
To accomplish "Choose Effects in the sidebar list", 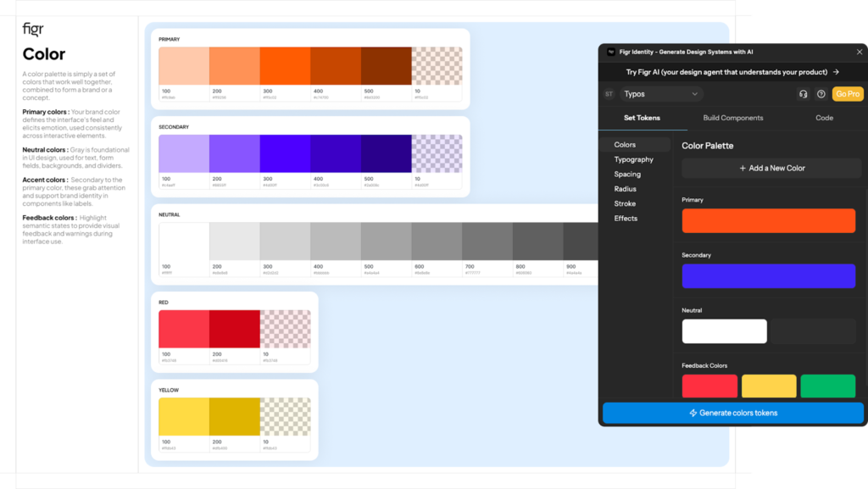I will pos(626,219).
